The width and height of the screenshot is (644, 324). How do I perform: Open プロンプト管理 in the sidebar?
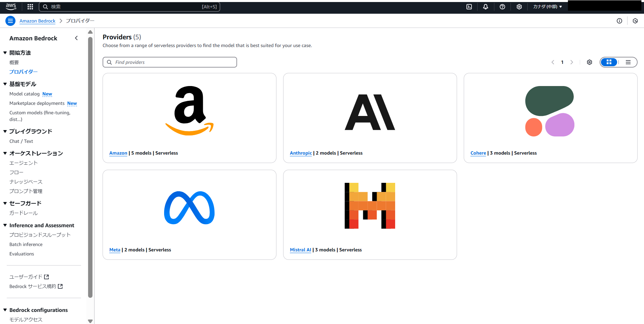(26, 191)
